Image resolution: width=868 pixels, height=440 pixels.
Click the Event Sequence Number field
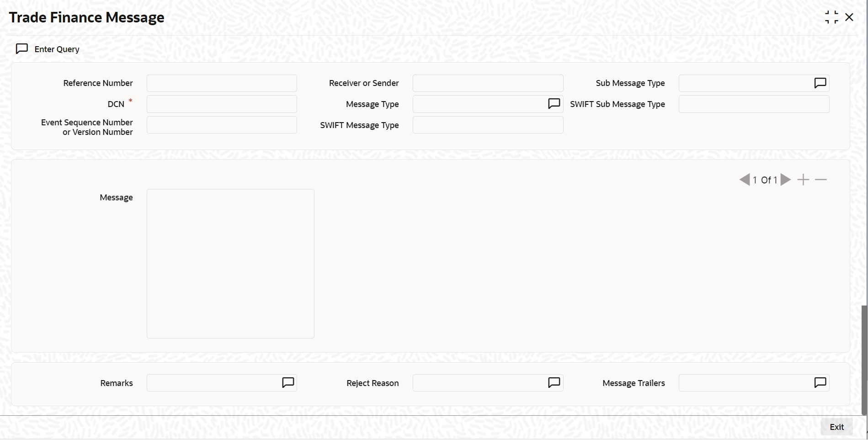click(222, 124)
